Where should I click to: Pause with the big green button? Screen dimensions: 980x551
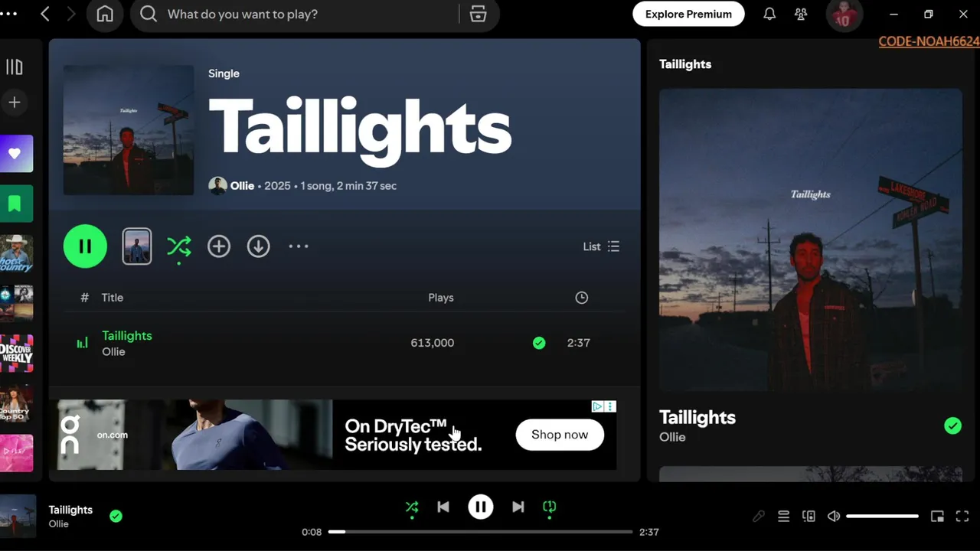click(x=85, y=246)
